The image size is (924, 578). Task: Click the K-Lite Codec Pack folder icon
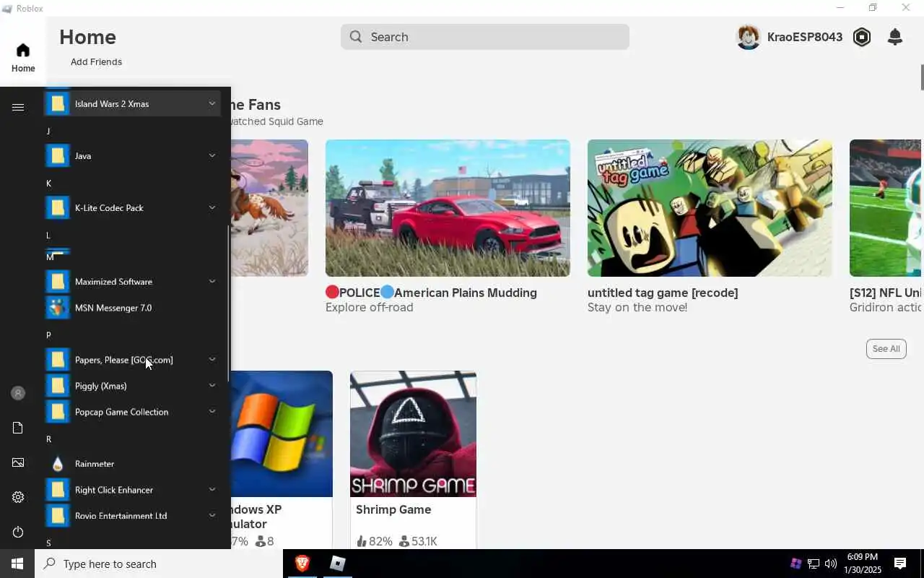coord(58,208)
